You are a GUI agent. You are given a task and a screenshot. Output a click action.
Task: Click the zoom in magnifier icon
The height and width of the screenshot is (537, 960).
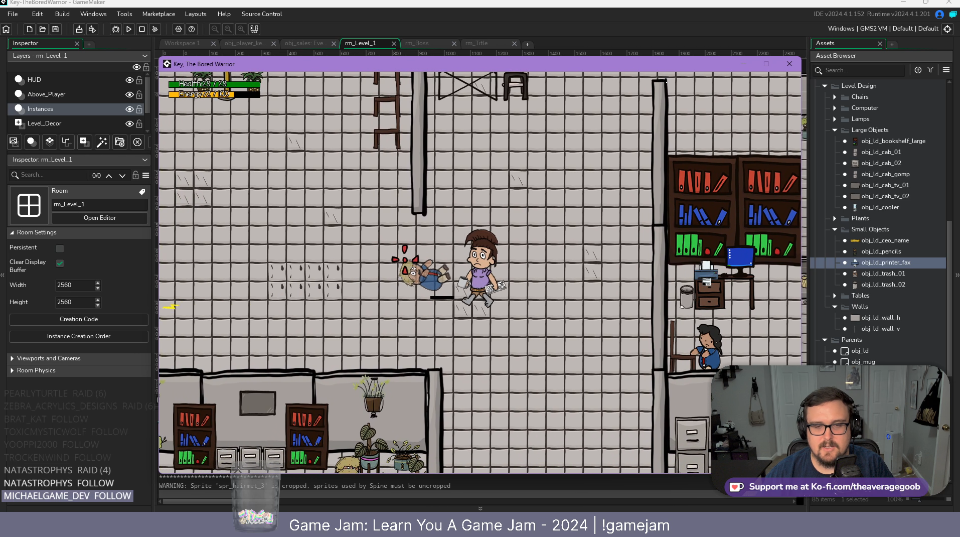pyautogui.click(x=241, y=29)
